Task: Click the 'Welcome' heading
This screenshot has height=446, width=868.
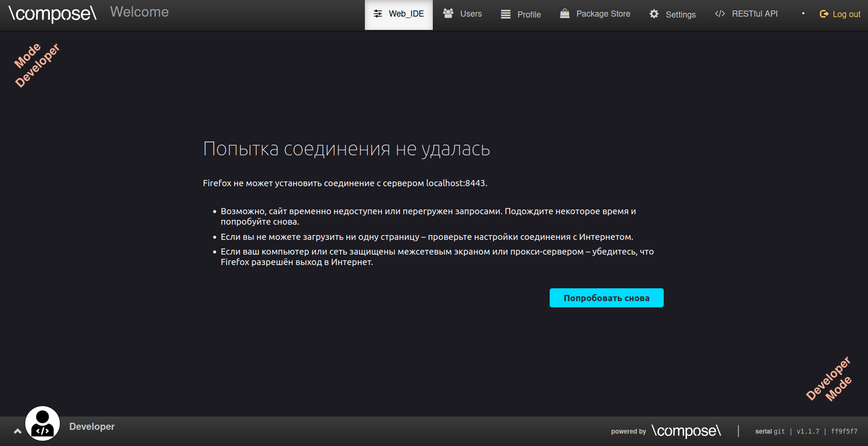Action: [x=139, y=12]
